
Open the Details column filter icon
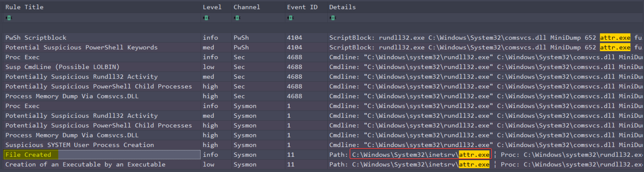tap(333, 18)
